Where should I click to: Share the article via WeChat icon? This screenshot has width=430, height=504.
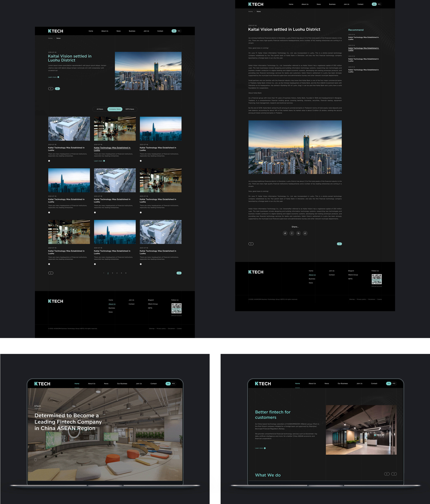click(298, 233)
